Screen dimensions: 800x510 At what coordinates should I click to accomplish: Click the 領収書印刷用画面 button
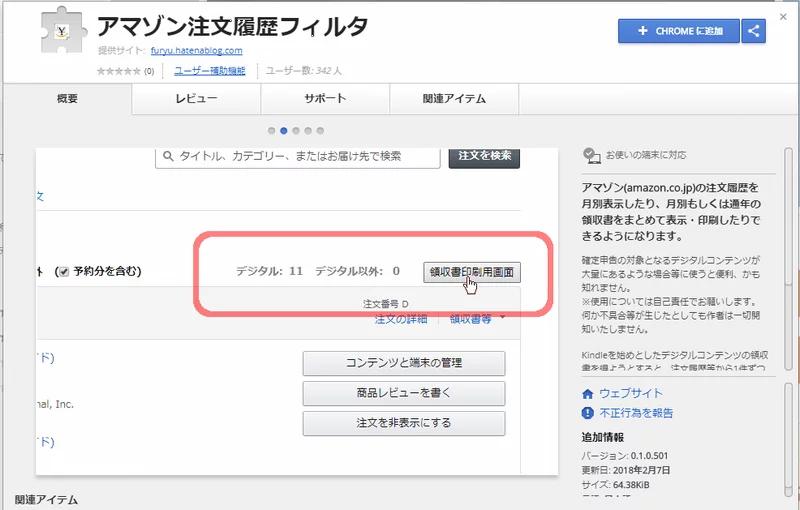(x=472, y=271)
